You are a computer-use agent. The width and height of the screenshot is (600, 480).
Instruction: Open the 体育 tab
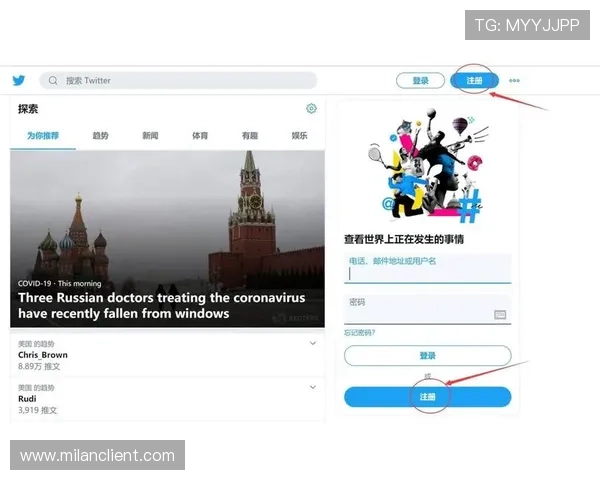(x=200, y=136)
